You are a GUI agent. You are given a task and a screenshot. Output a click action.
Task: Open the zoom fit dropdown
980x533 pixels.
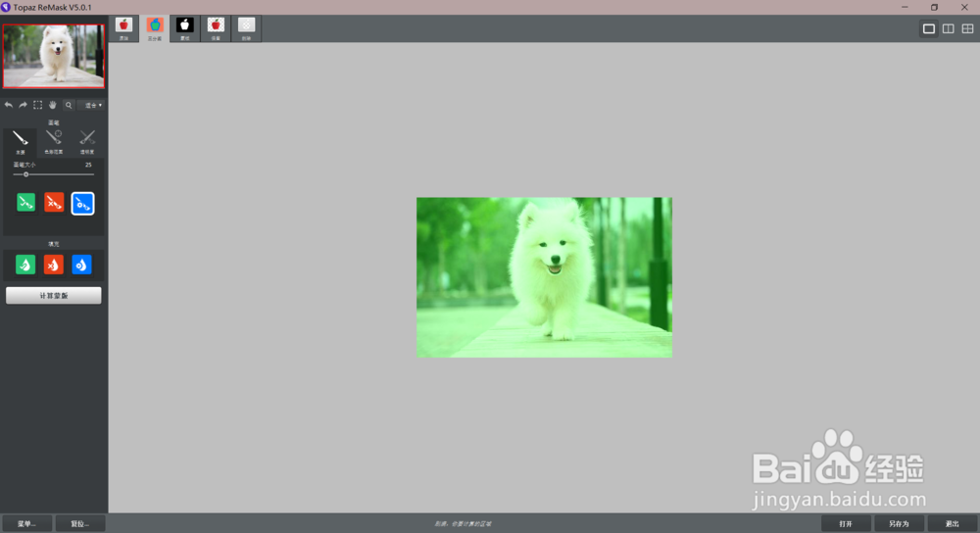tap(94, 105)
